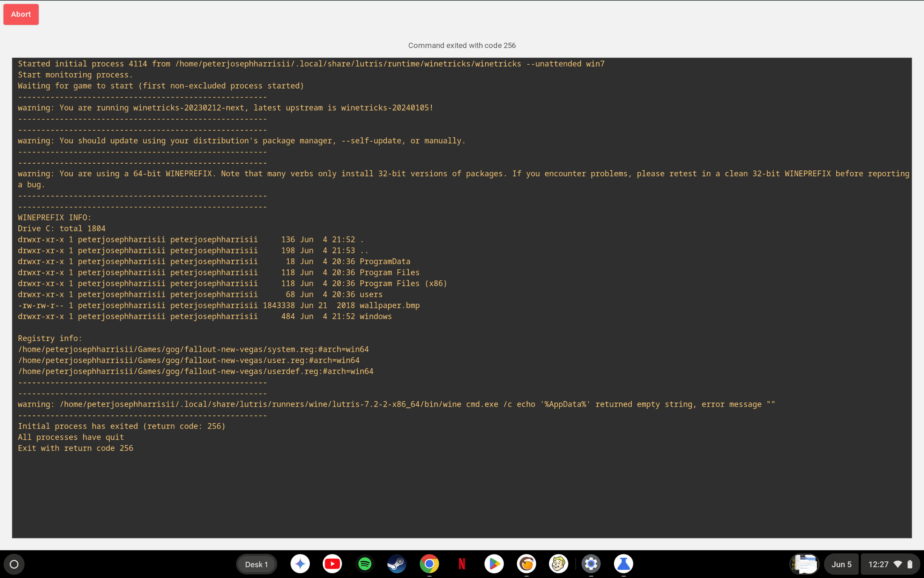Click the '%AppData%' returned empty string warning

(396, 405)
